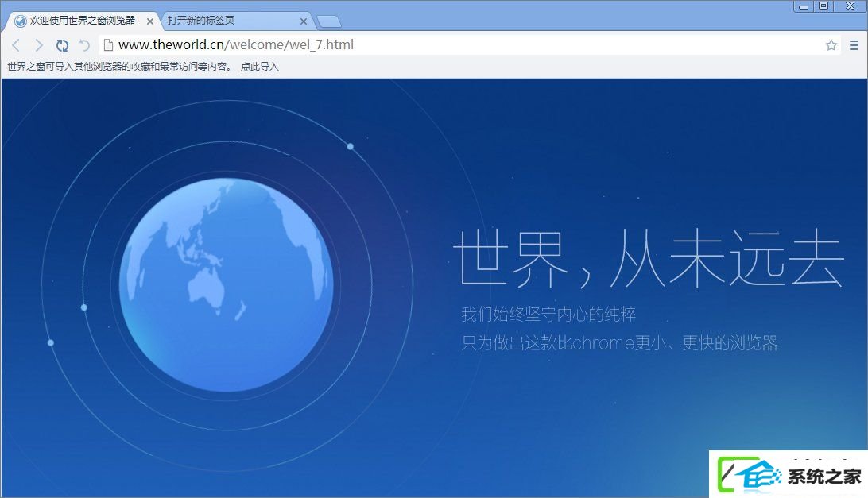Go back with the back arrow
The height and width of the screenshot is (498, 868).
[16, 45]
